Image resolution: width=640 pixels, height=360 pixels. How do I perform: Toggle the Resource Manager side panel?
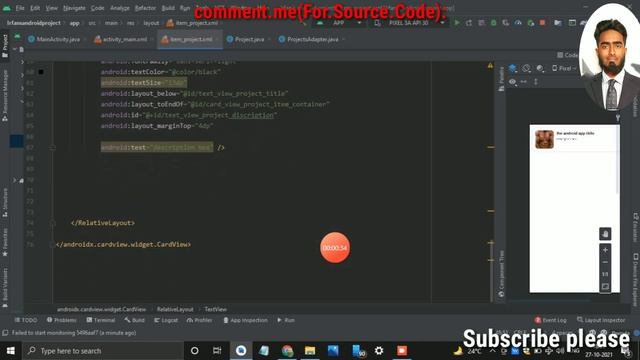pos(5,96)
